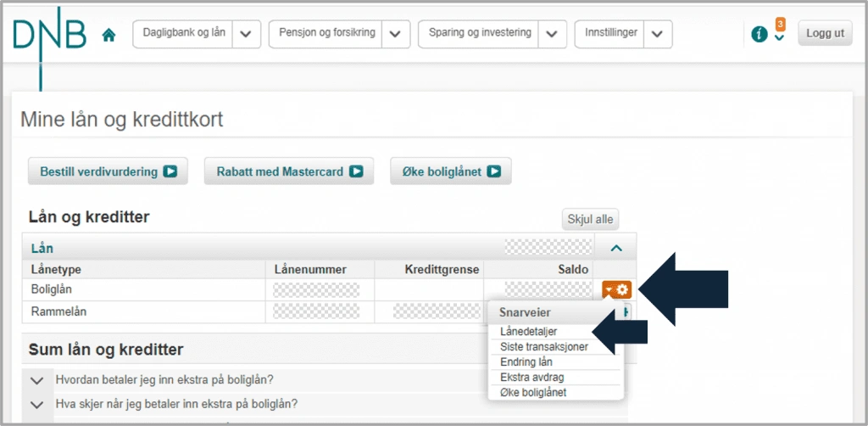Screen dimensions: 868x426
Task: Expand the Pensjon og forsikring dropdown arrow
Action: point(395,34)
